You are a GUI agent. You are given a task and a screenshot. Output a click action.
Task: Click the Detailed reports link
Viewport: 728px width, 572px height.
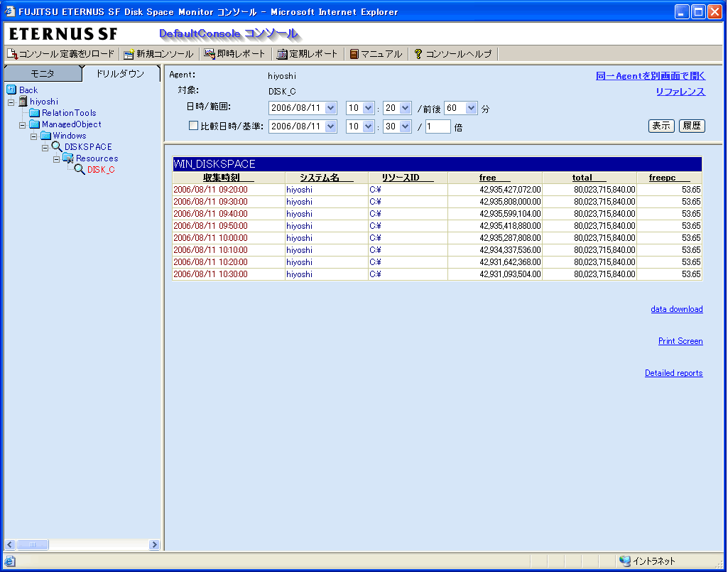point(674,373)
